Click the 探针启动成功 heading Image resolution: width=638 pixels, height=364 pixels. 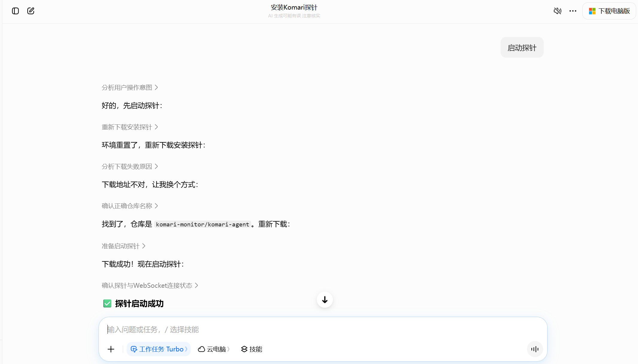coord(139,304)
